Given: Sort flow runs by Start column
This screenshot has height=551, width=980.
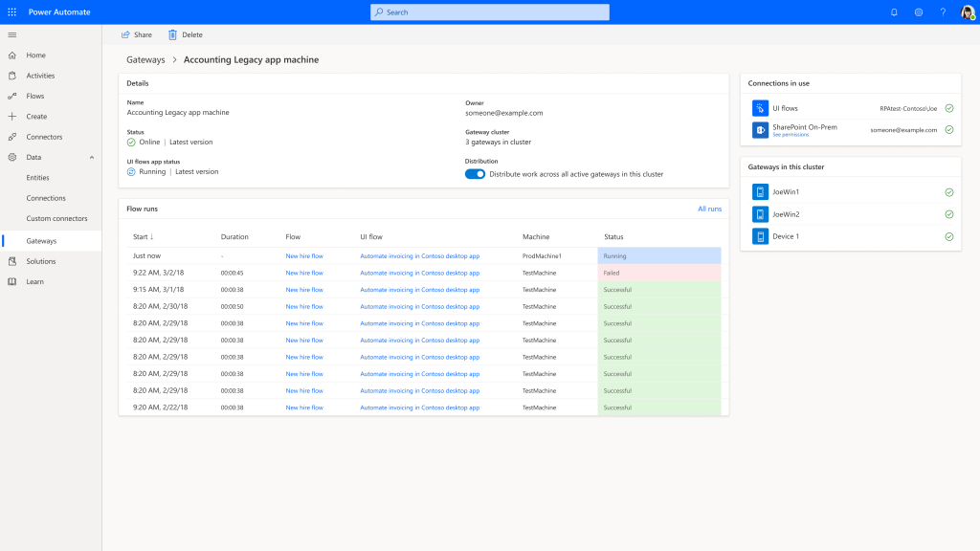Looking at the screenshot, I should pyautogui.click(x=143, y=236).
